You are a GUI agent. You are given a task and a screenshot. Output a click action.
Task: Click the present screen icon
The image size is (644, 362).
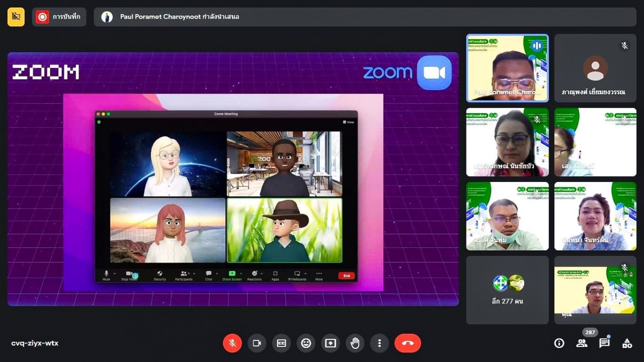(331, 343)
